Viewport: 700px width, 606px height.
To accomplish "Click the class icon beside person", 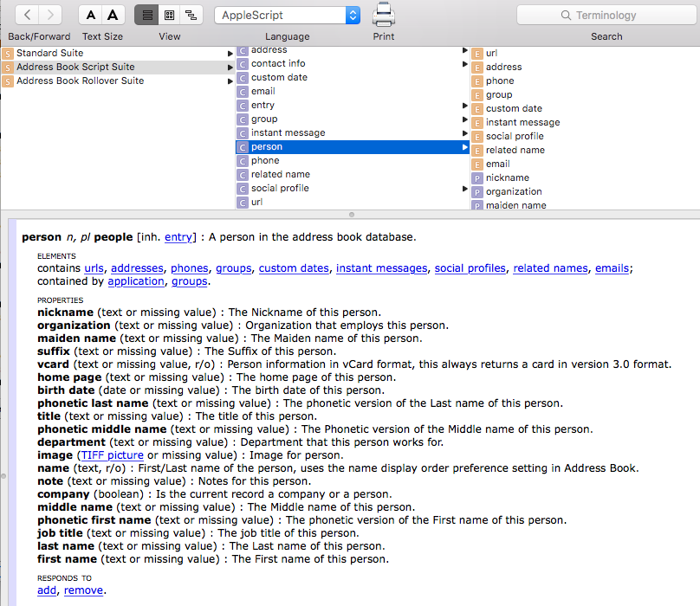I will click(243, 147).
